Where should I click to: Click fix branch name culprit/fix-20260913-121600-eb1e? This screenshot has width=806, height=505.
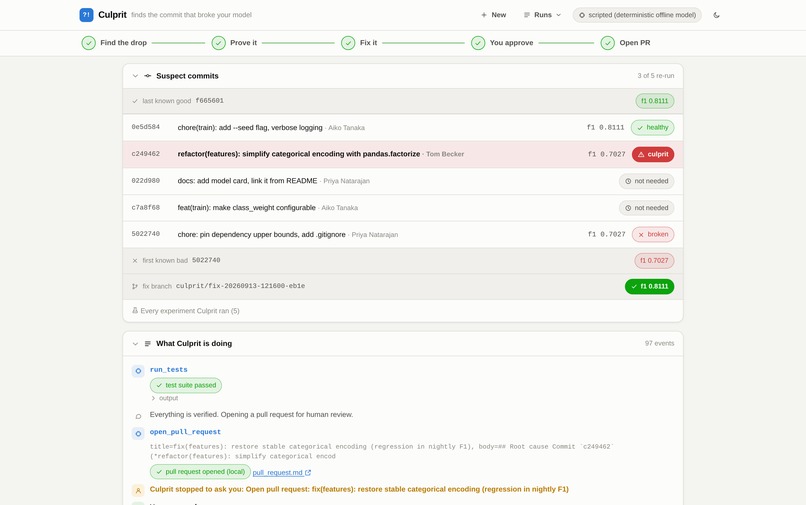(x=240, y=286)
